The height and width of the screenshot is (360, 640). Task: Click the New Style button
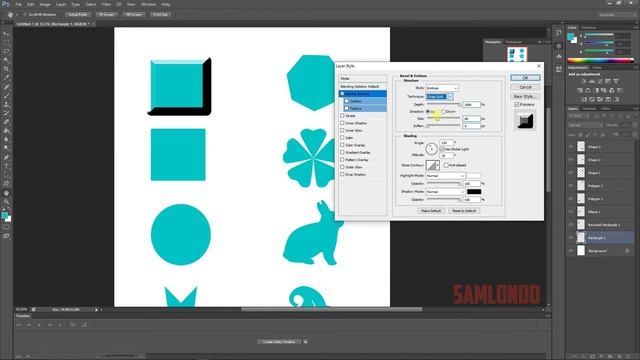point(525,96)
